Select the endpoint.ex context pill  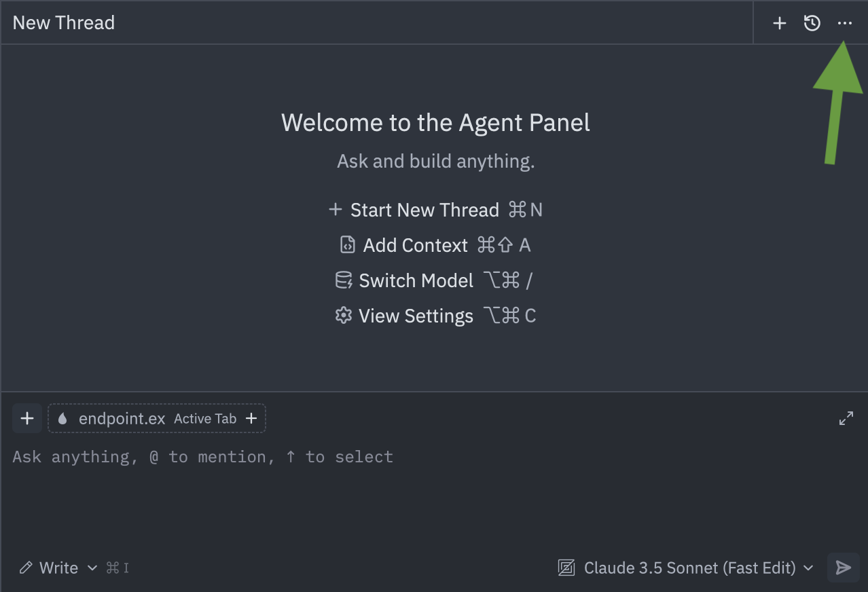pos(122,418)
